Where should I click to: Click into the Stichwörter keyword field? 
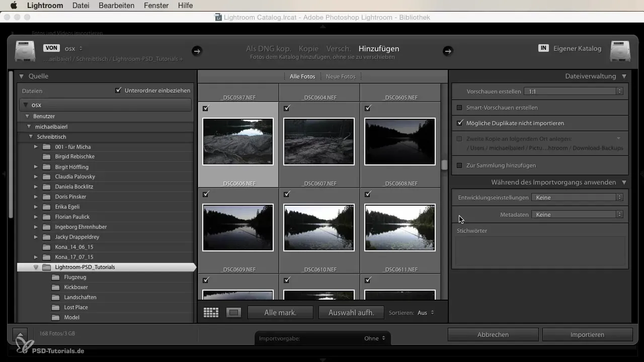(540, 251)
